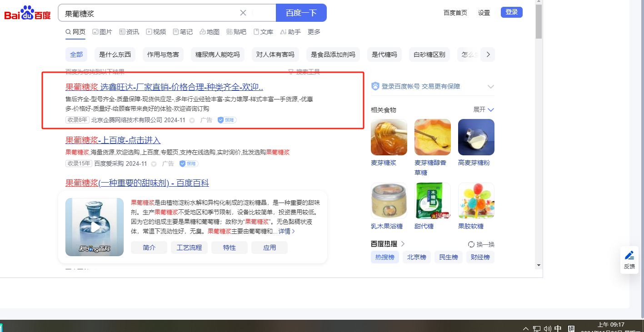
Task: Select the 财经榜 tab
Action: (480, 257)
